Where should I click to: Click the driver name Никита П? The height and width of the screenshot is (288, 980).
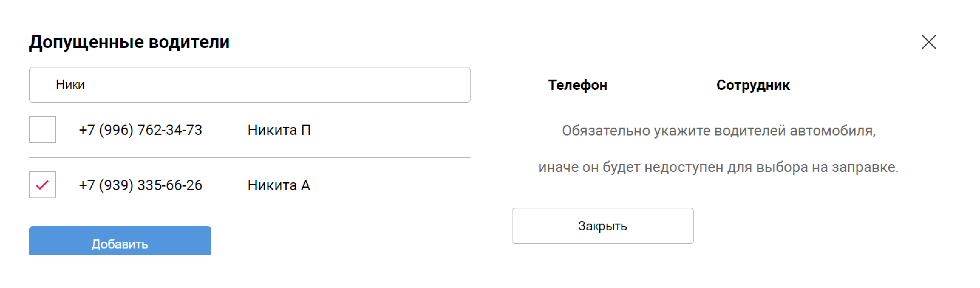click(x=279, y=130)
